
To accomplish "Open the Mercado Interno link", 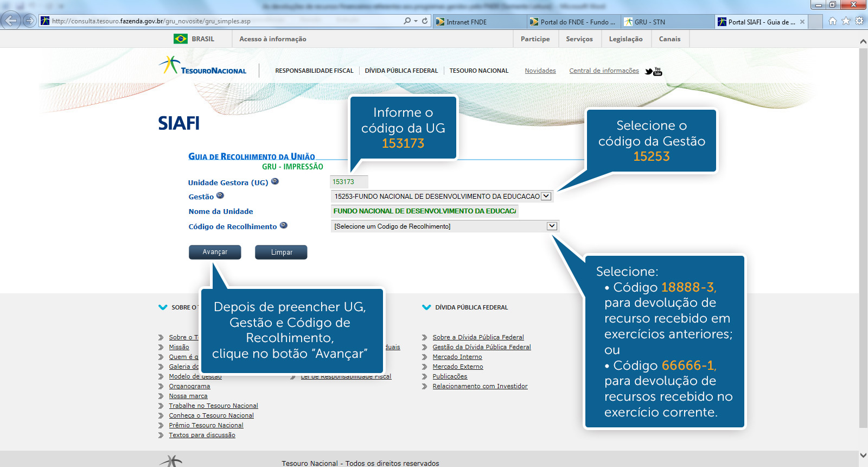I will pyautogui.click(x=457, y=357).
